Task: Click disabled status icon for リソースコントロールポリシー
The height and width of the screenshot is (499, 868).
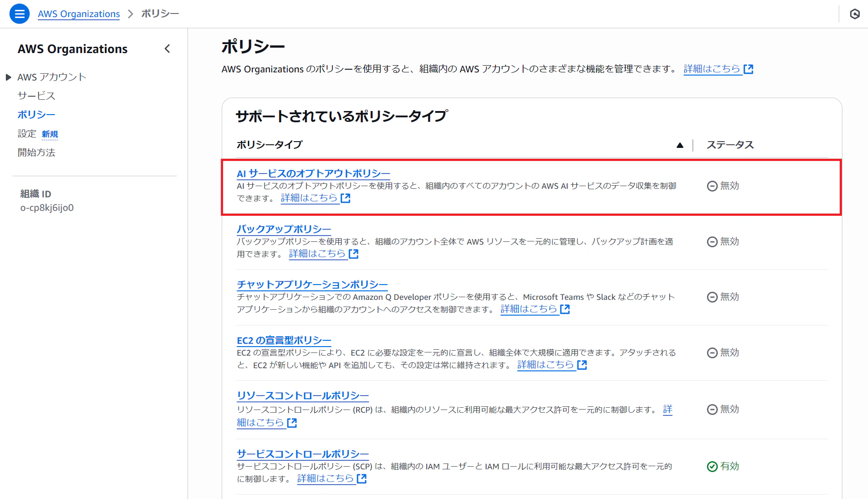Action: point(712,410)
